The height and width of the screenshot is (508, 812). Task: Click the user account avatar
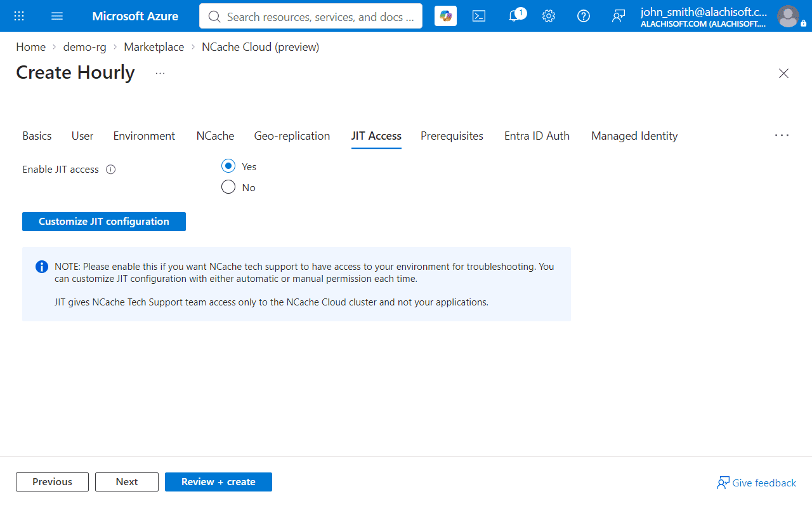(x=788, y=16)
